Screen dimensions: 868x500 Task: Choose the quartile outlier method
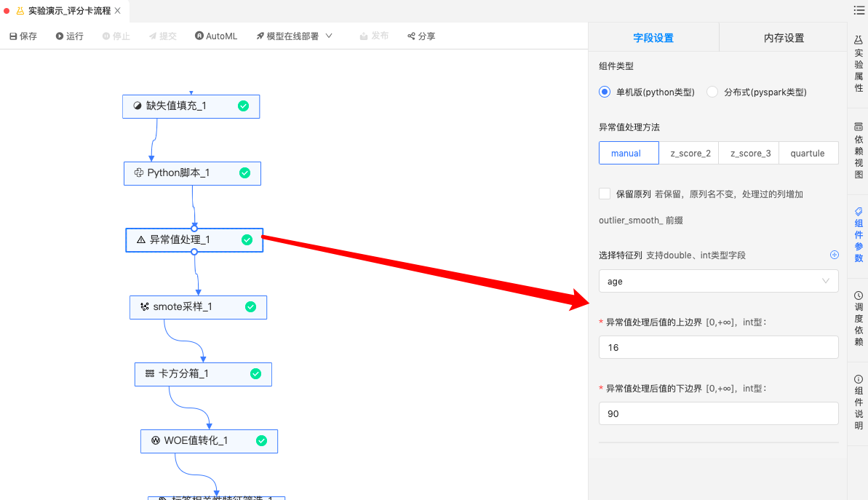tap(808, 153)
